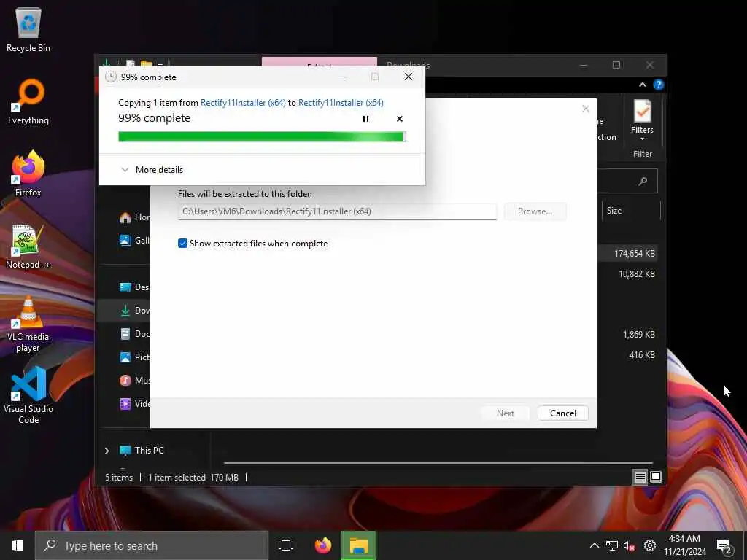Show hidden system tray icons

coord(594,545)
